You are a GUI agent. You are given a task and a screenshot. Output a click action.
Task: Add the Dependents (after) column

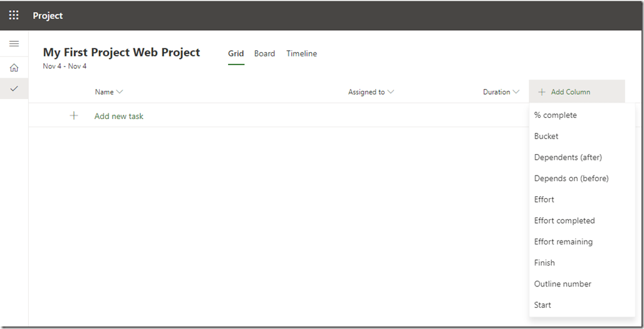(x=568, y=157)
